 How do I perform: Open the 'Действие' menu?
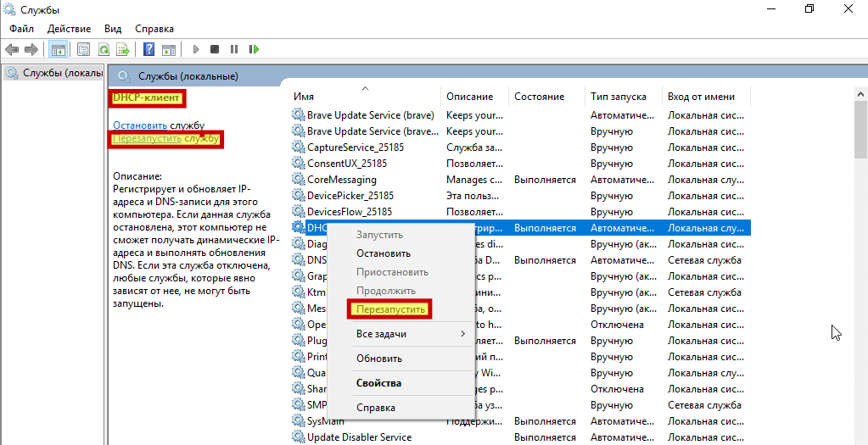(x=69, y=28)
